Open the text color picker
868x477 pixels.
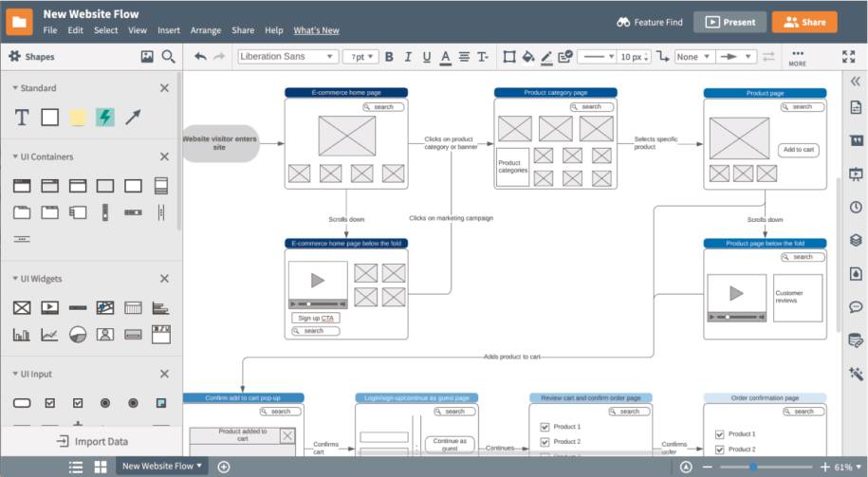tap(445, 57)
